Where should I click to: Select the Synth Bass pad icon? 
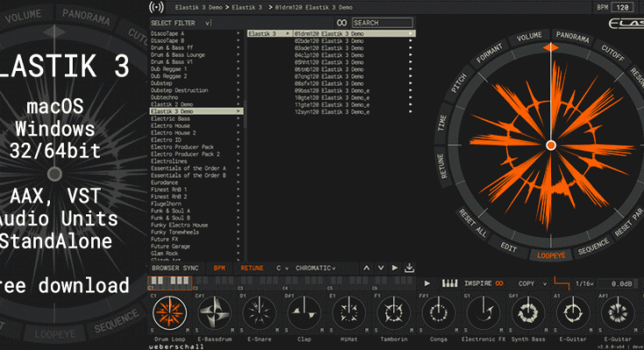click(x=530, y=312)
